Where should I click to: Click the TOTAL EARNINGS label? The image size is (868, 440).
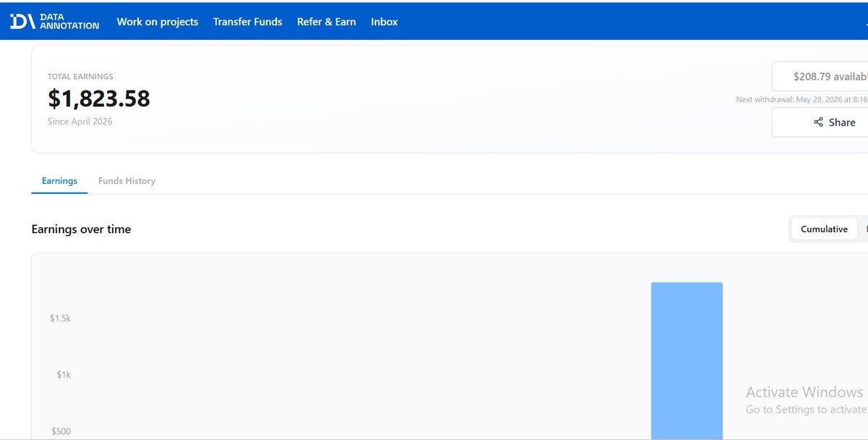coord(80,77)
